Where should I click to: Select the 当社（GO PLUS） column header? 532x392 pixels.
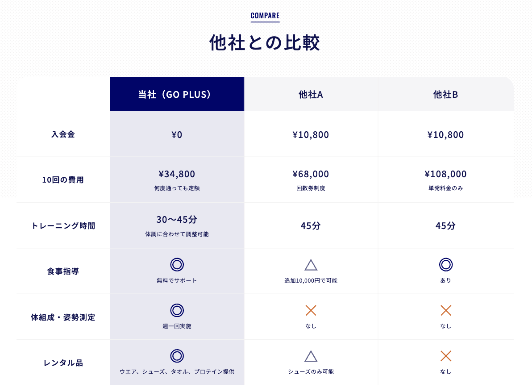177,94
